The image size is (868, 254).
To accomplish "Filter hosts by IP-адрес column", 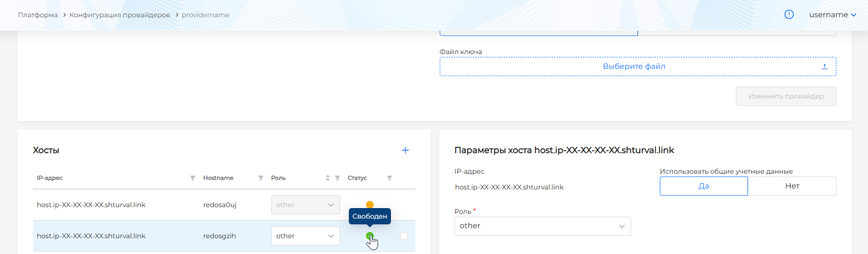I will tap(193, 178).
